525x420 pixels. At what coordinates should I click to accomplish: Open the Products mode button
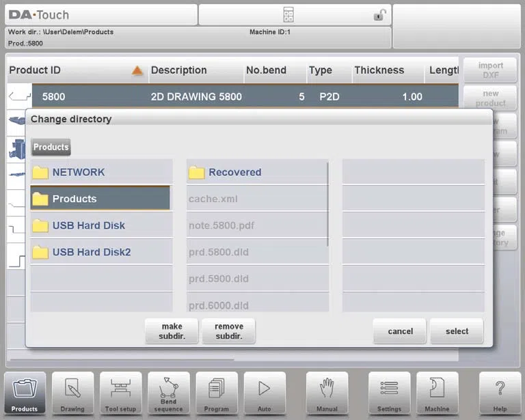pos(25,393)
